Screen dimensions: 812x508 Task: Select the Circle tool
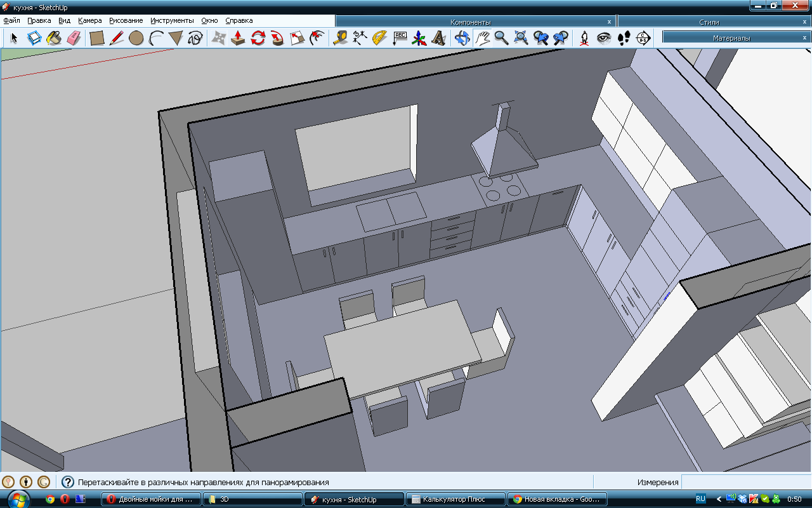[x=136, y=38]
